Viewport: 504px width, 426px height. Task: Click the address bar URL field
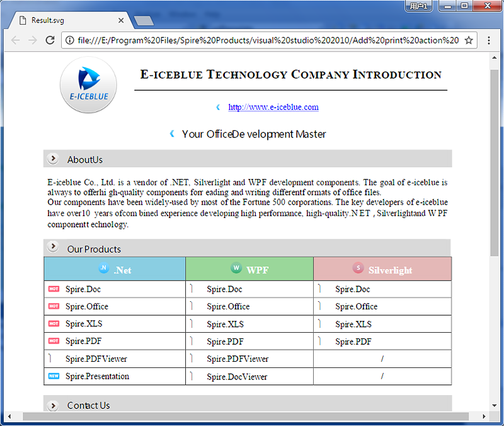pyautogui.click(x=268, y=40)
